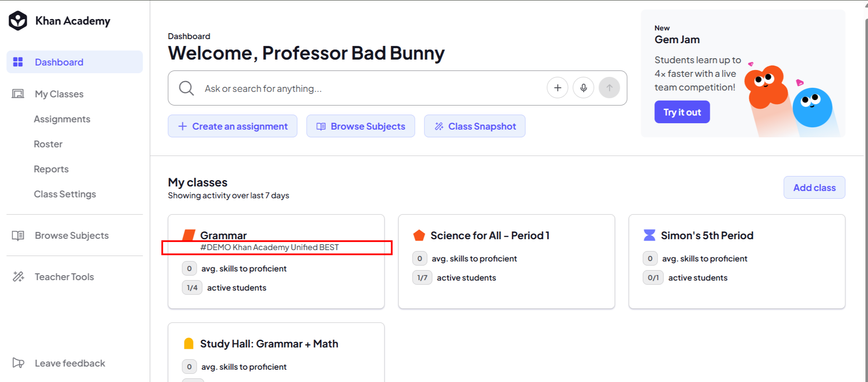The width and height of the screenshot is (868, 382).
Task: Click the Khan Academy wordmark text
Action: click(73, 21)
